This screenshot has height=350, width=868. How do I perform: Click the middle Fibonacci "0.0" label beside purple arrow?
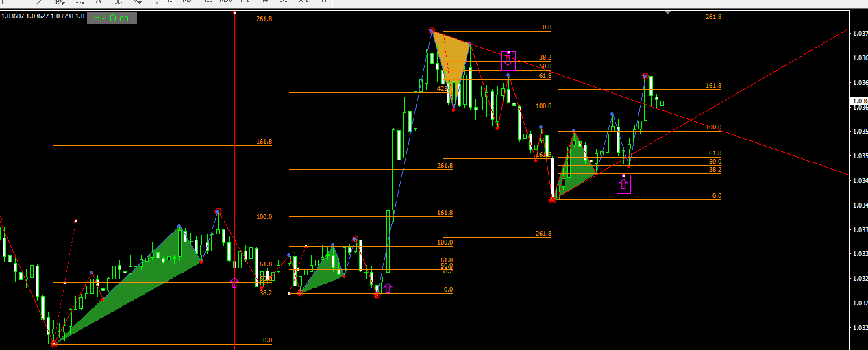tap(449, 290)
